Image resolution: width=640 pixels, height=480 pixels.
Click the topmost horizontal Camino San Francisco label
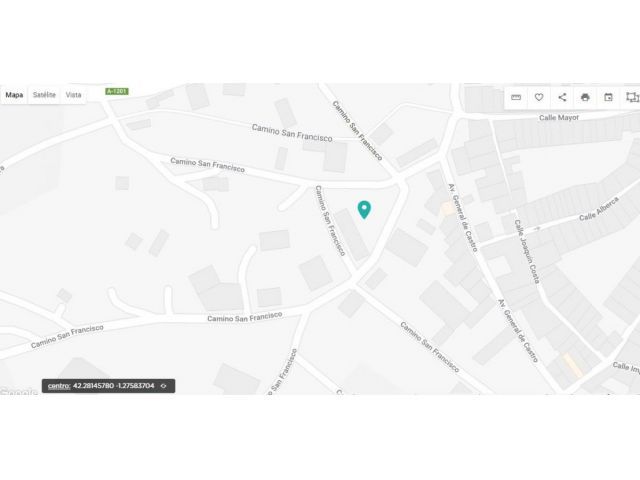(x=292, y=133)
